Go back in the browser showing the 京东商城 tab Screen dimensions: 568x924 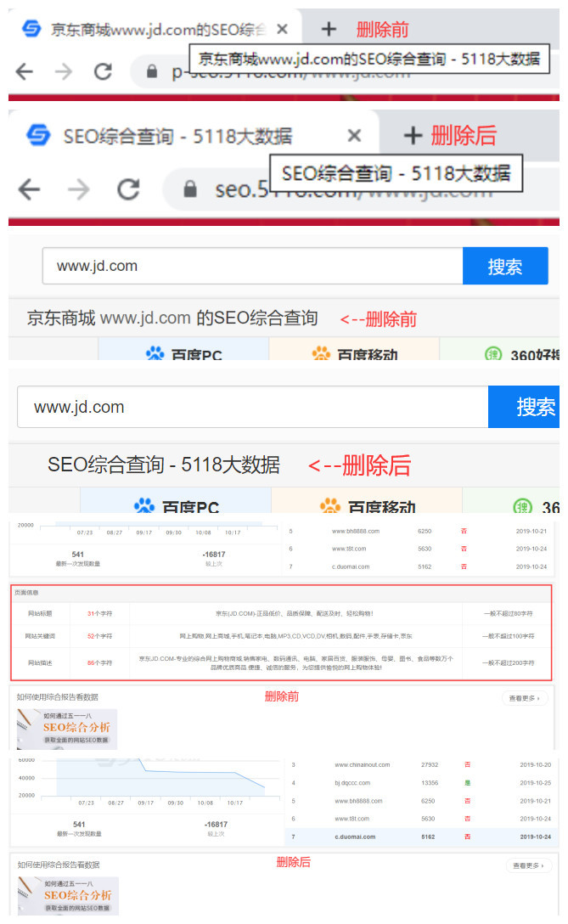(x=25, y=72)
